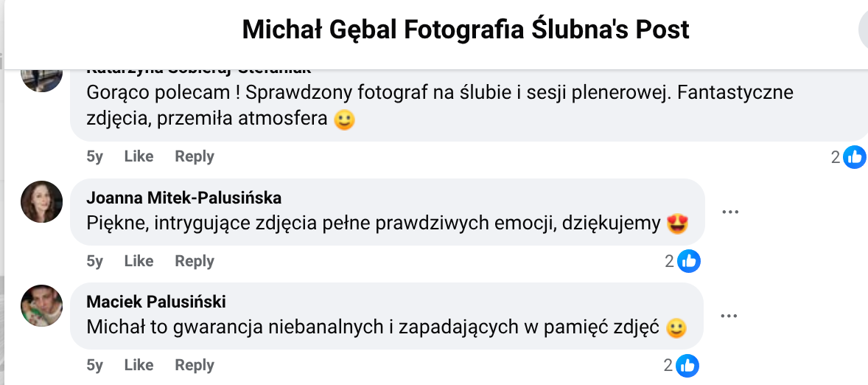Reply to Katarzyna's comment
The width and height of the screenshot is (868, 385).
coord(195,156)
